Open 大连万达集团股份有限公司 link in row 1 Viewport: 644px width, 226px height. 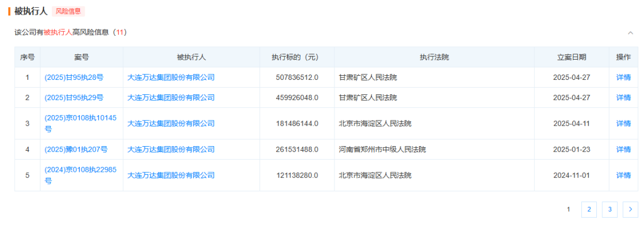tap(171, 78)
